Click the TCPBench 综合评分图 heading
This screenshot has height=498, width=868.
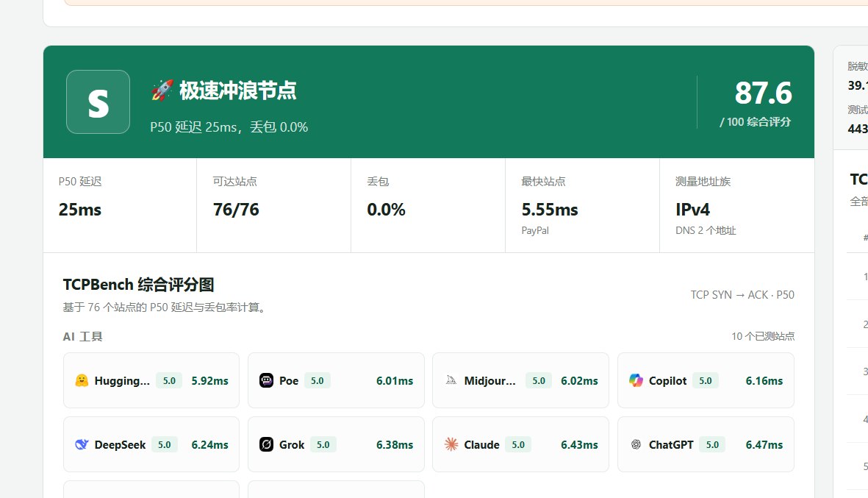(138, 285)
